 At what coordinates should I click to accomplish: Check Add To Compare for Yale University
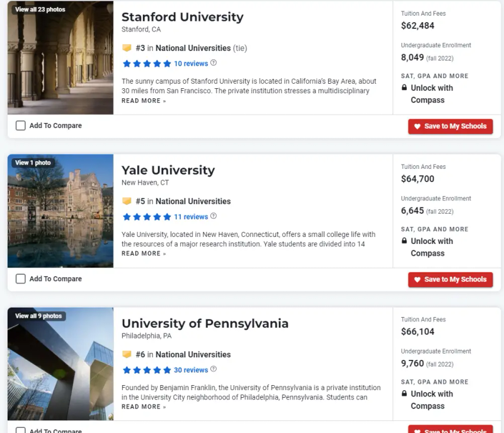(21, 279)
